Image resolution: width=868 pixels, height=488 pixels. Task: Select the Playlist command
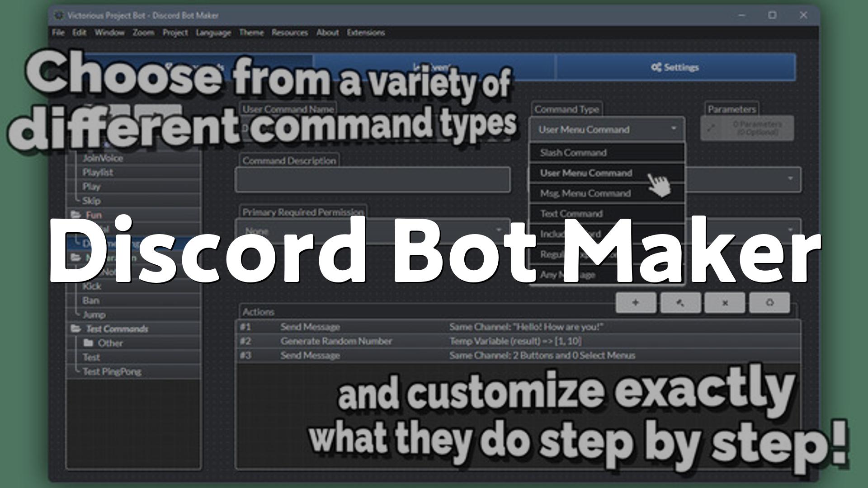click(133, 172)
